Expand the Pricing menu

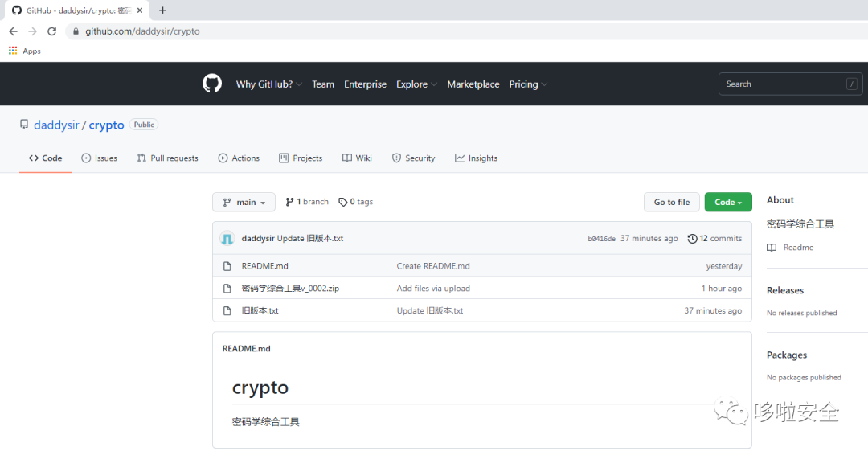(x=529, y=84)
